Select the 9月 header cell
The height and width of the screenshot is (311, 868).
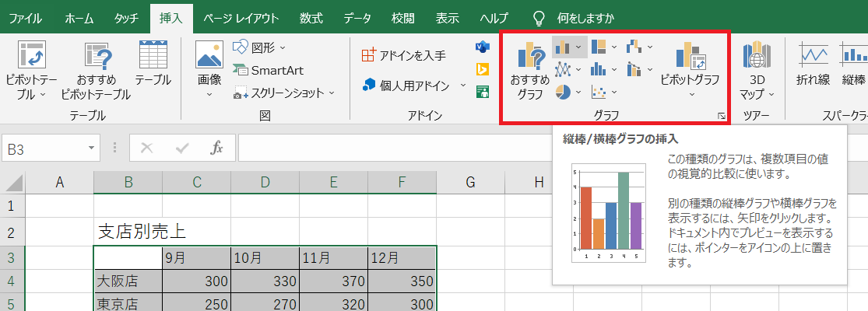196,258
